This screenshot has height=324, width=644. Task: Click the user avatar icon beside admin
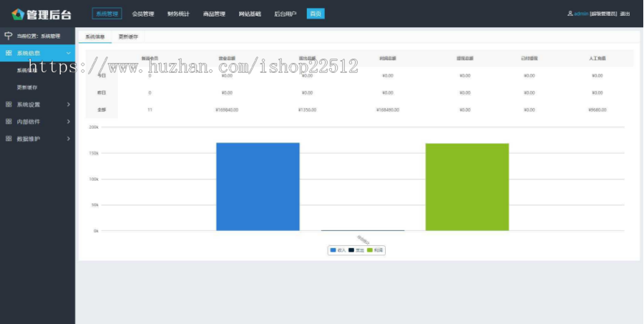point(570,14)
